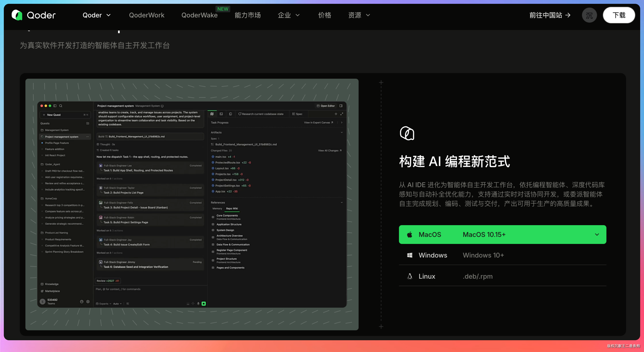Open the Experts dropdown below the input

(104, 304)
